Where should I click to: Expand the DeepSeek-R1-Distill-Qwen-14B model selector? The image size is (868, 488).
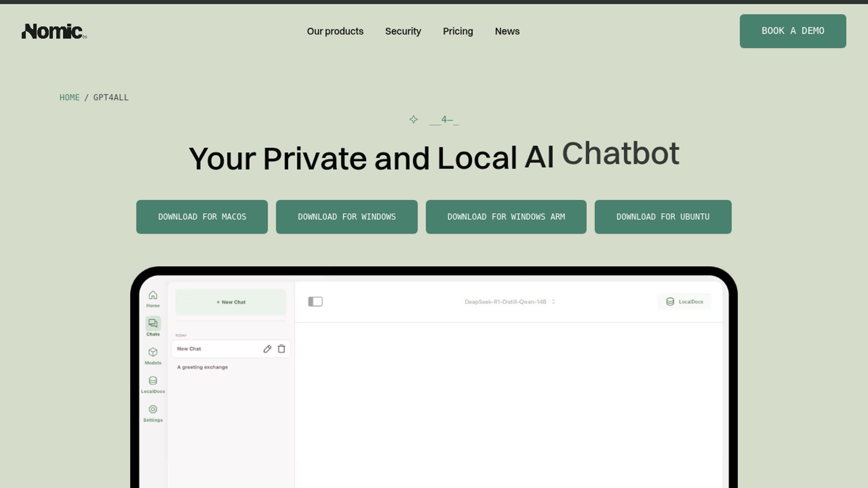pos(509,302)
